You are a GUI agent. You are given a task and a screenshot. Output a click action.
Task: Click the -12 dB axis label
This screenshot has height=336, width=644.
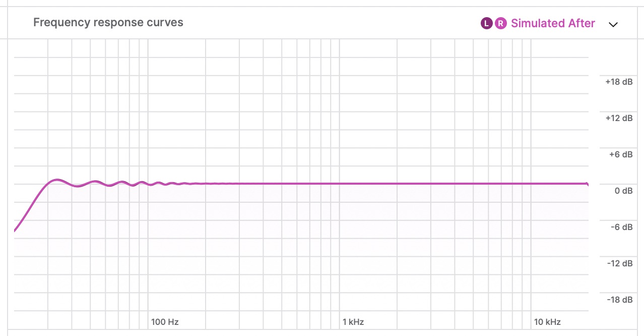pyautogui.click(x=619, y=263)
